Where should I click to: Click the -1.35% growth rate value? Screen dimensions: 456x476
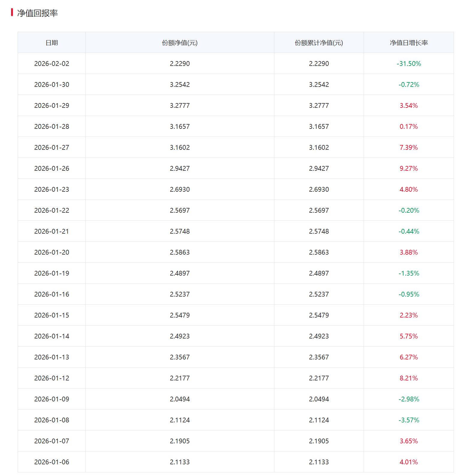tap(409, 273)
